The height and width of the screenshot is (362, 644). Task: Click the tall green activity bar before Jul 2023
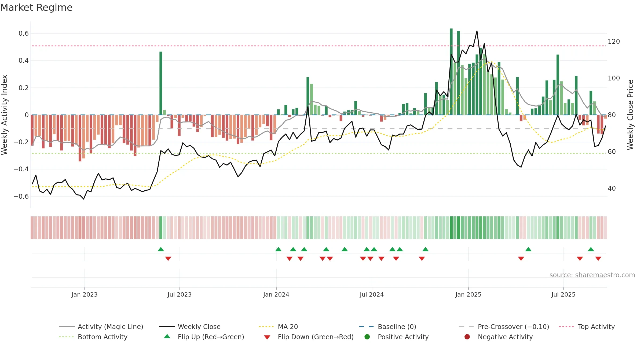coord(161,83)
